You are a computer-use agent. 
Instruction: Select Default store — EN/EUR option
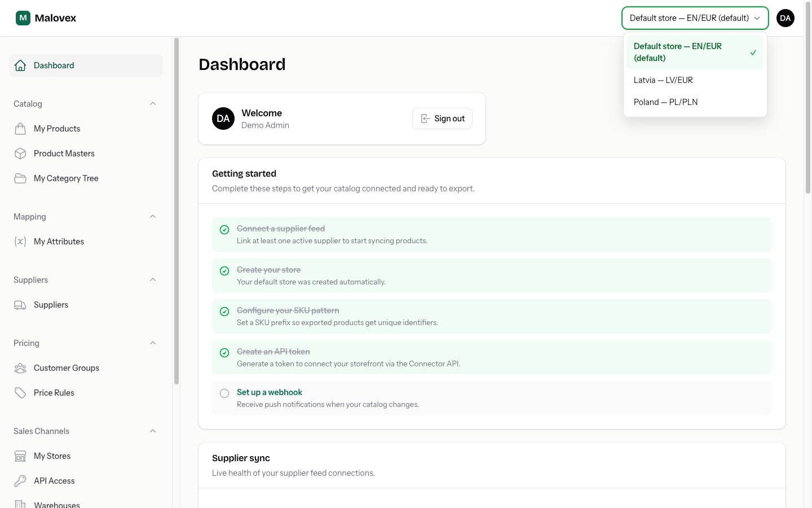[695, 52]
